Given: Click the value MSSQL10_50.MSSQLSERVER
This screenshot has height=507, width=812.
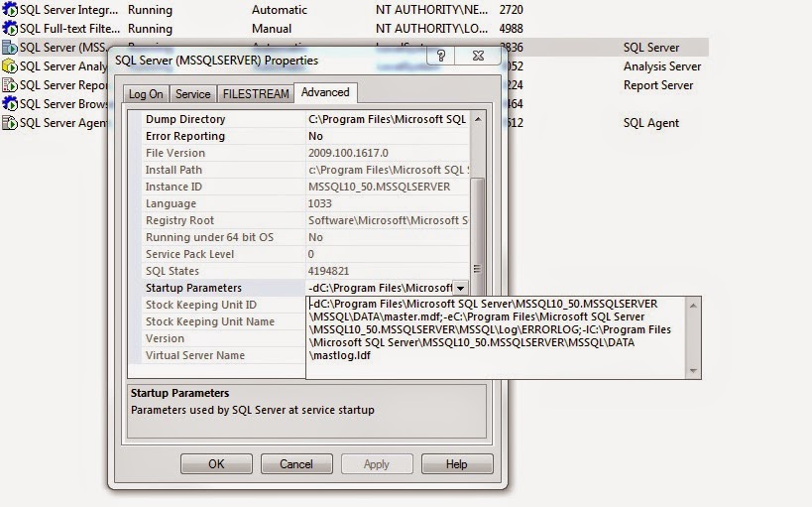Looking at the screenshot, I should point(379,187).
